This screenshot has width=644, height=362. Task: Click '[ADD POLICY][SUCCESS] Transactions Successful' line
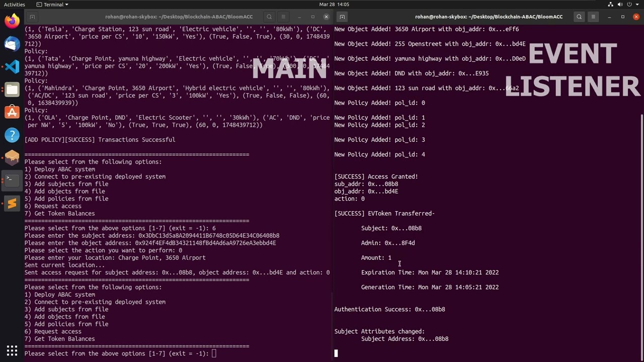coord(100,140)
